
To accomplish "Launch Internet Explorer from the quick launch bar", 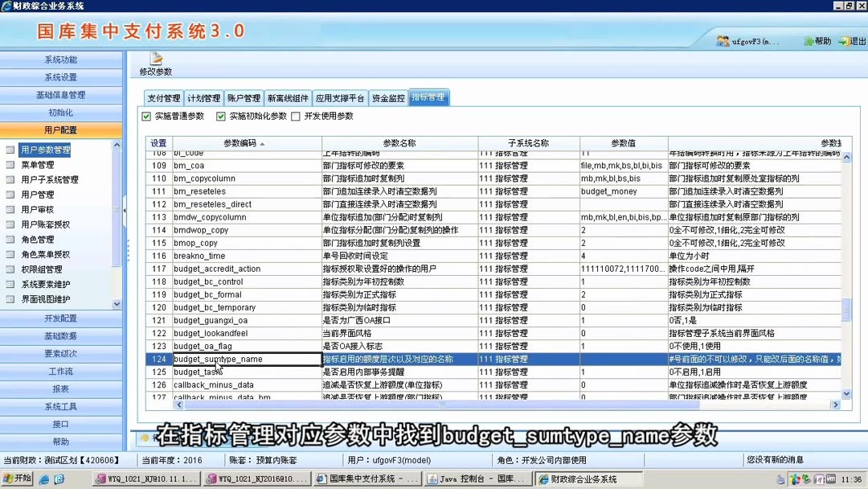I will point(45,478).
